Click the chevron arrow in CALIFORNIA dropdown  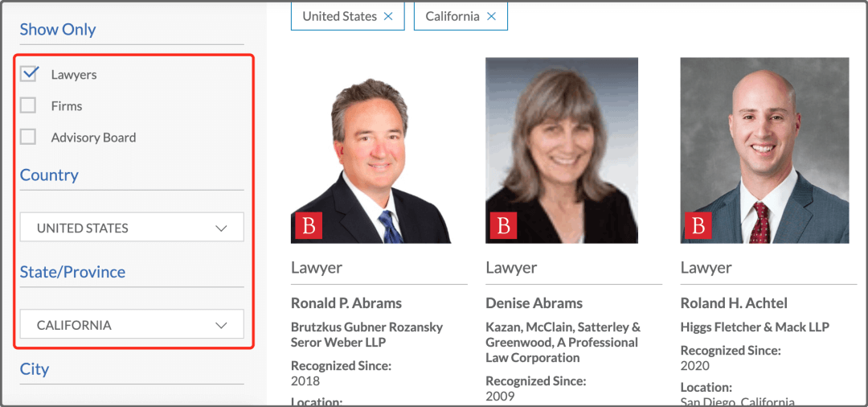pos(221,325)
